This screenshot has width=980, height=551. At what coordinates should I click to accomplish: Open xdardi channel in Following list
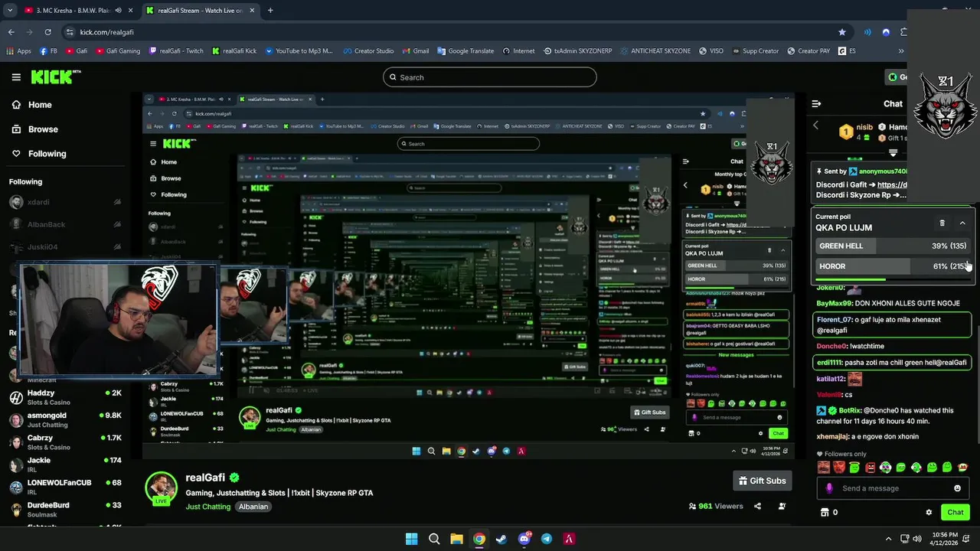click(65, 203)
